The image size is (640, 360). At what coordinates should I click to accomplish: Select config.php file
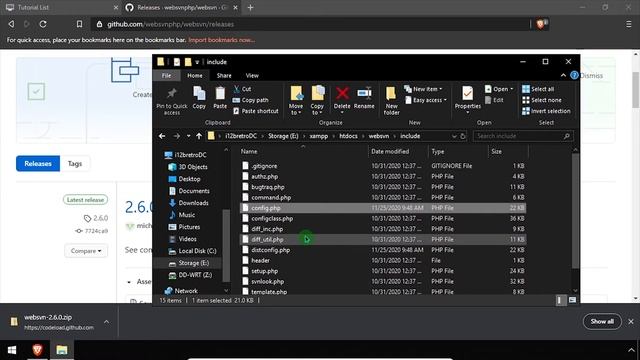382,208
